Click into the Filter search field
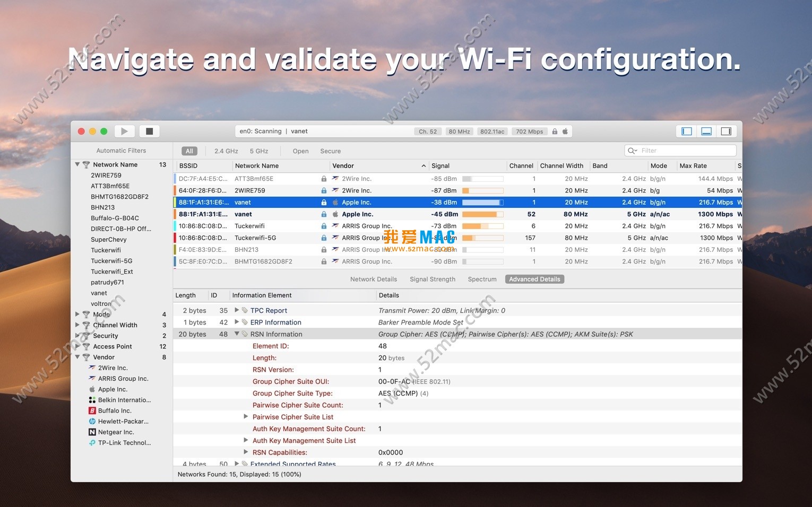Screen dimensions: 812x507 681,151
